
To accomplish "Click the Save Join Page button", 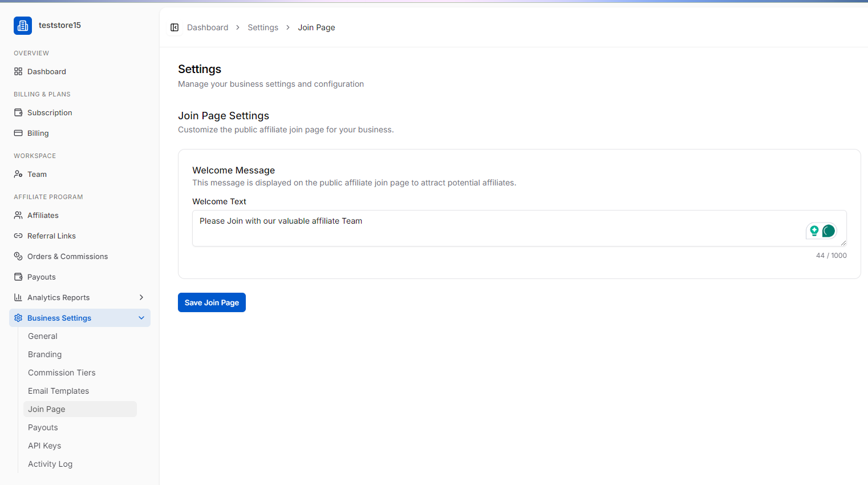I will [x=212, y=302].
